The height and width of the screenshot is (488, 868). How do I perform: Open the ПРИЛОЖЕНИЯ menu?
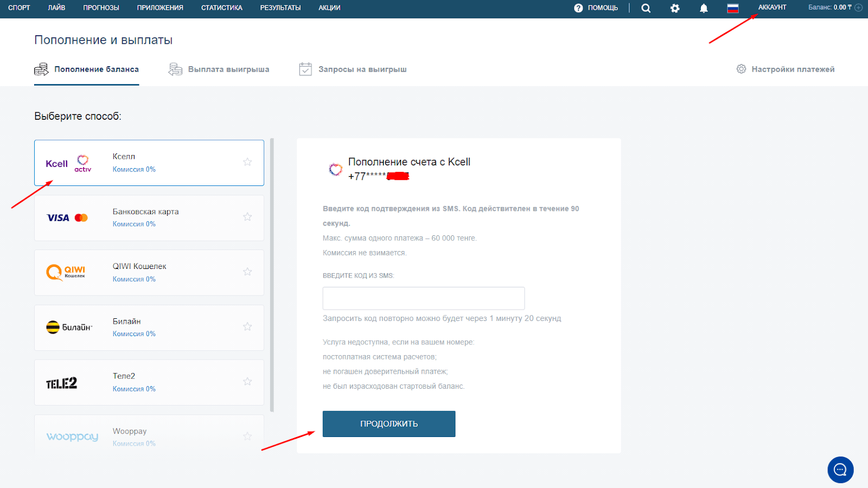point(160,8)
